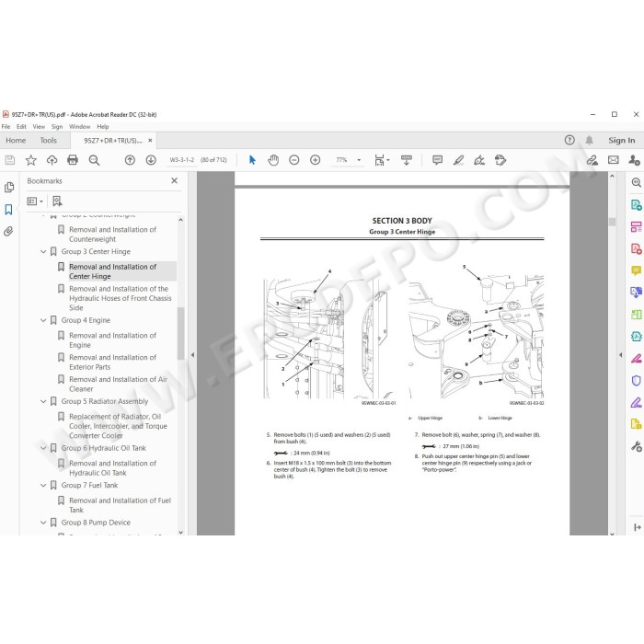This screenshot has width=644, height=644.
Task: Collapse Group 8 Pump Device bookmark
Action: (x=43, y=523)
